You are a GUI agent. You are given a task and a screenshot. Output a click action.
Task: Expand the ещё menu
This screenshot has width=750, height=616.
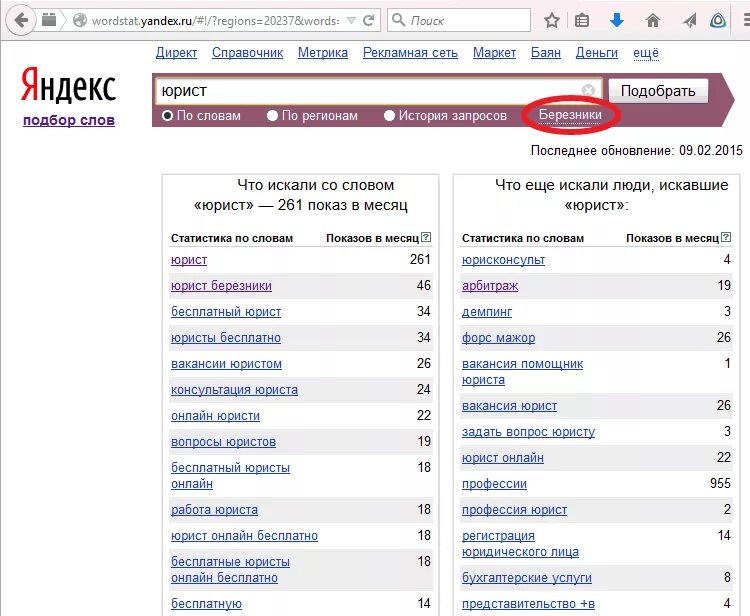pyautogui.click(x=646, y=53)
